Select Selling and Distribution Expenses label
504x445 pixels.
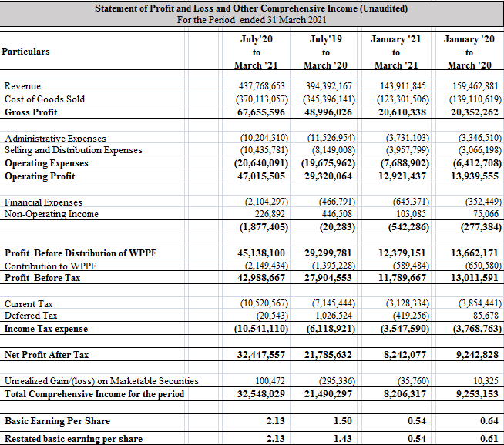(73, 150)
